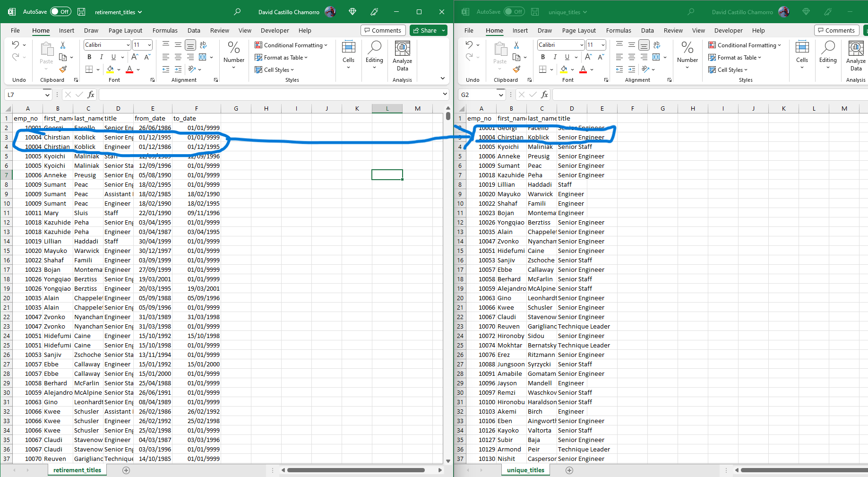Click Format Painter in retirement_titles window

pyautogui.click(x=63, y=69)
